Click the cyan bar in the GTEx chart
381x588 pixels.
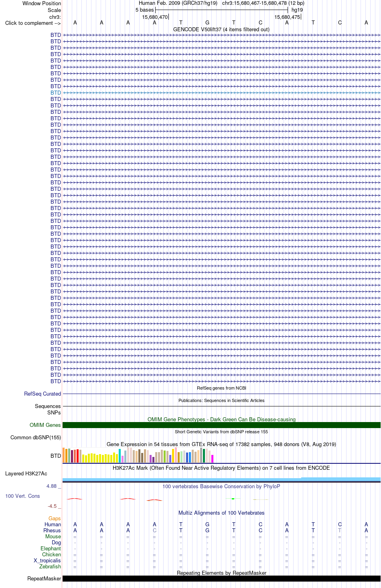click(x=120, y=456)
